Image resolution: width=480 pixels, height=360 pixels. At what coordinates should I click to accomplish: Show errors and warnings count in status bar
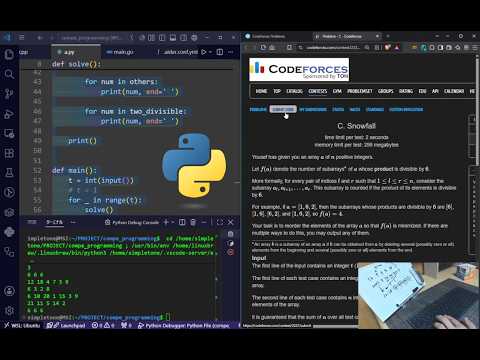coord(103,325)
